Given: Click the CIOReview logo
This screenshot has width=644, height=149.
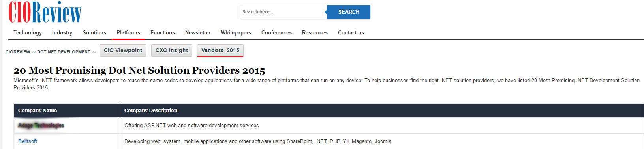Looking at the screenshot, I should point(45,12).
